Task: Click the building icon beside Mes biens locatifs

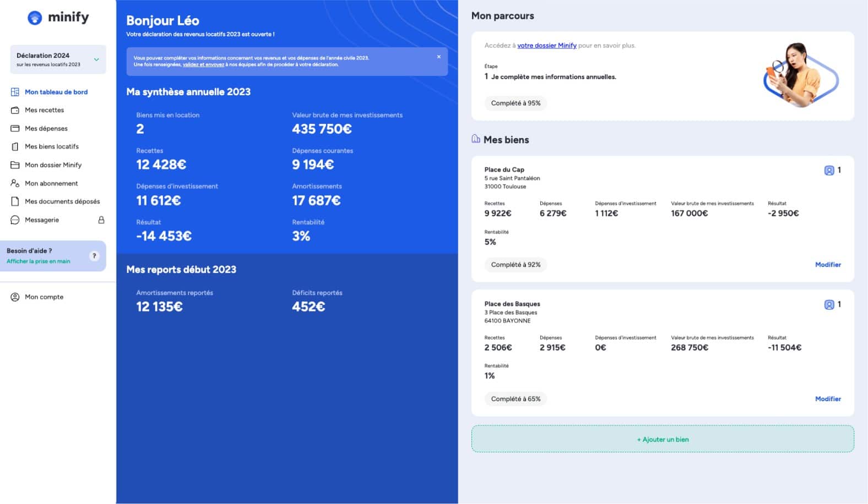Action: point(15,146)
